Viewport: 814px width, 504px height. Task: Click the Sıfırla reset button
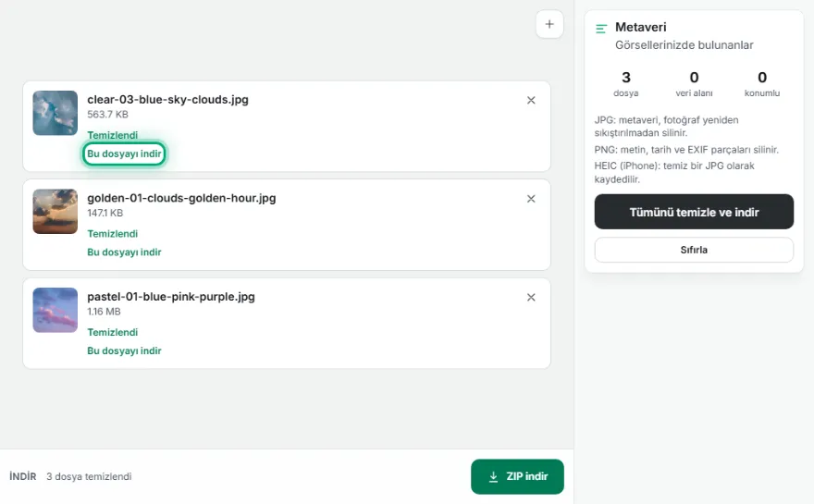coord(694,250)
